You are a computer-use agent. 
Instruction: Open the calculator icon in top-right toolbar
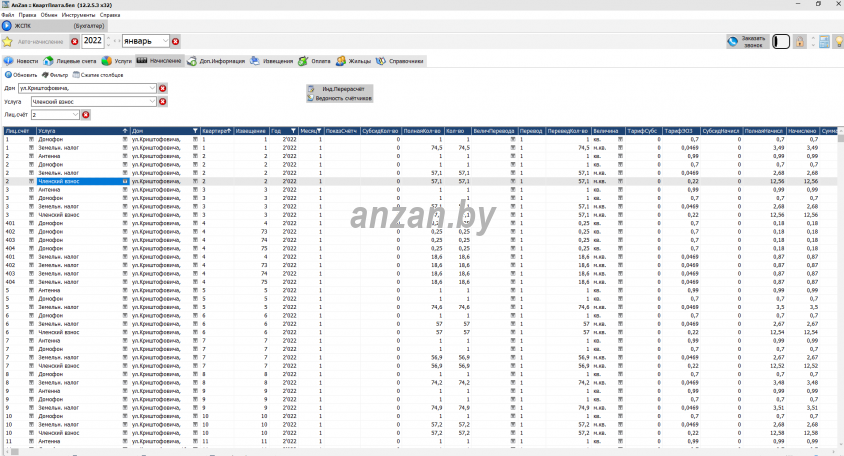pyautogui.click(x=824, y=41)
